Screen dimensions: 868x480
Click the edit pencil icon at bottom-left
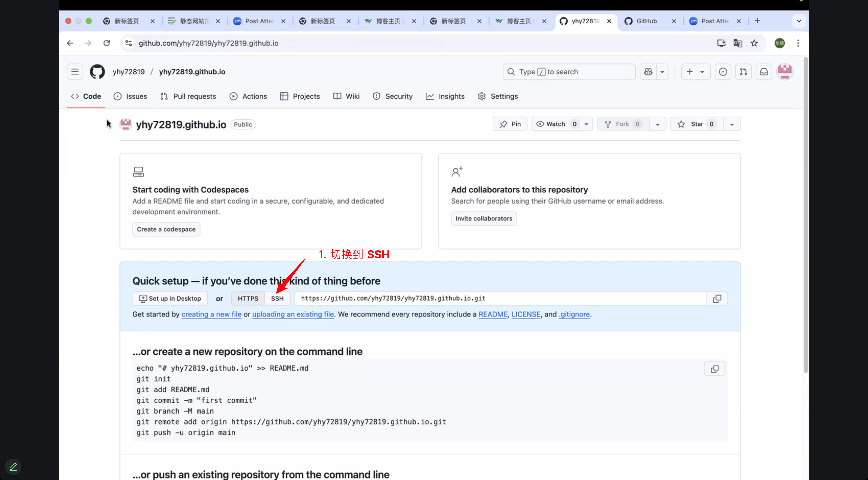click(13, 467)
